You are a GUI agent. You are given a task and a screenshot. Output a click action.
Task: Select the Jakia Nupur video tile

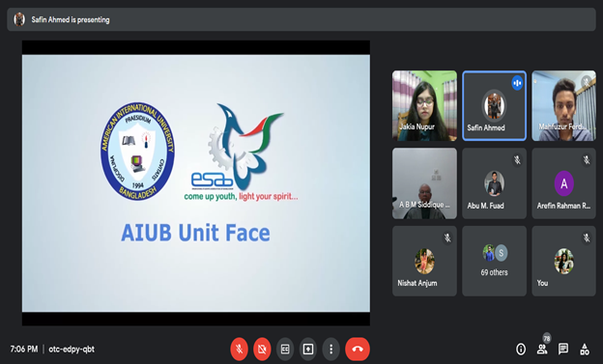(424, 105)
